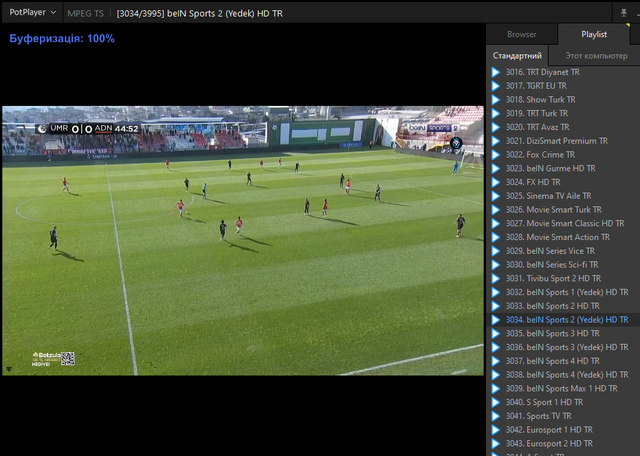Select channel text 3028. Movie Smart Action TR
The width and height of the screenshot is (640, 456).
click(558, 237)
